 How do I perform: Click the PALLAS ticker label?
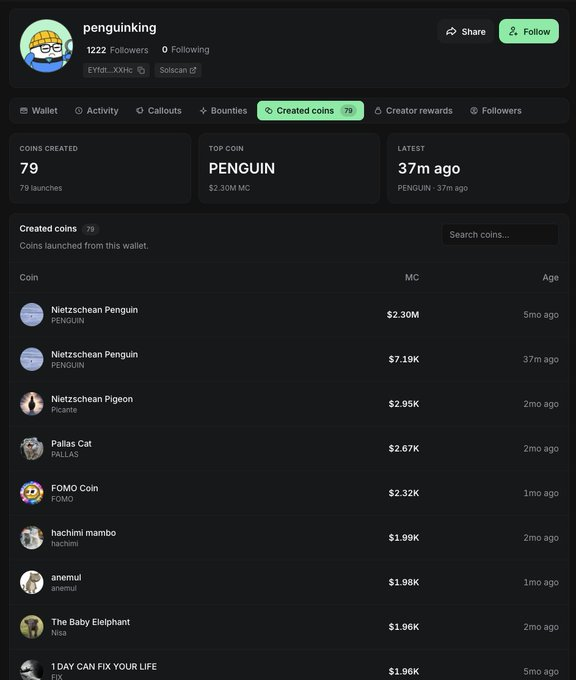(65, 454)
